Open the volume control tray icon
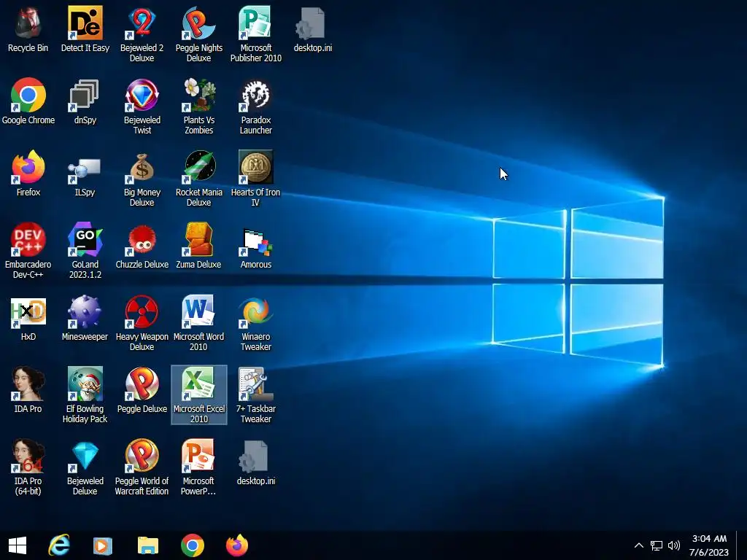 [x=673, y=545]
